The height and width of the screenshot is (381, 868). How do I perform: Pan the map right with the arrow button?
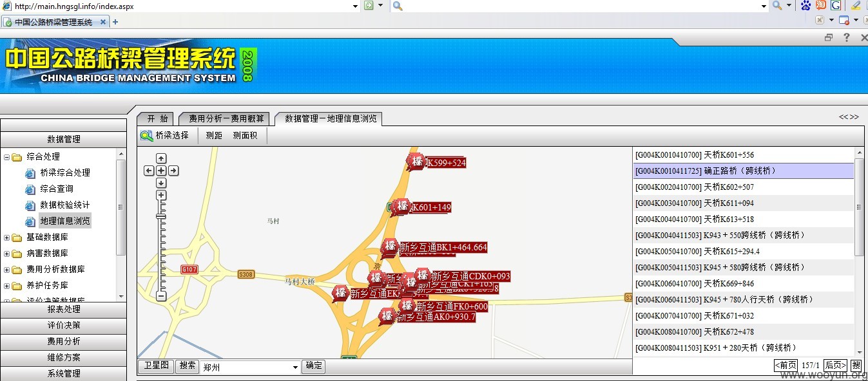tap(173, 171)
